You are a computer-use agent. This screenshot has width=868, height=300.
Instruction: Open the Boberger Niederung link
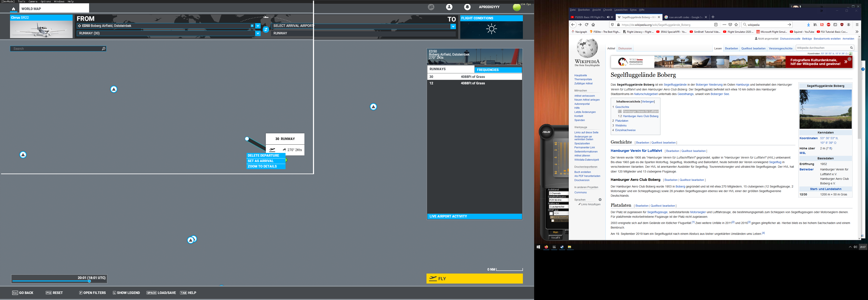tap(709, 85)
